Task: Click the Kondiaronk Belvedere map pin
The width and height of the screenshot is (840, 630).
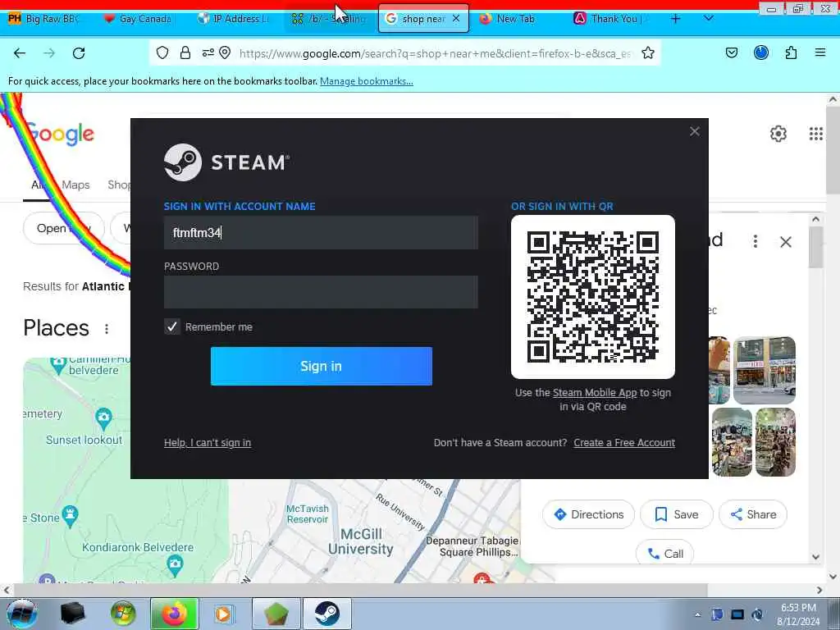Action: click(x=175, y=566)
